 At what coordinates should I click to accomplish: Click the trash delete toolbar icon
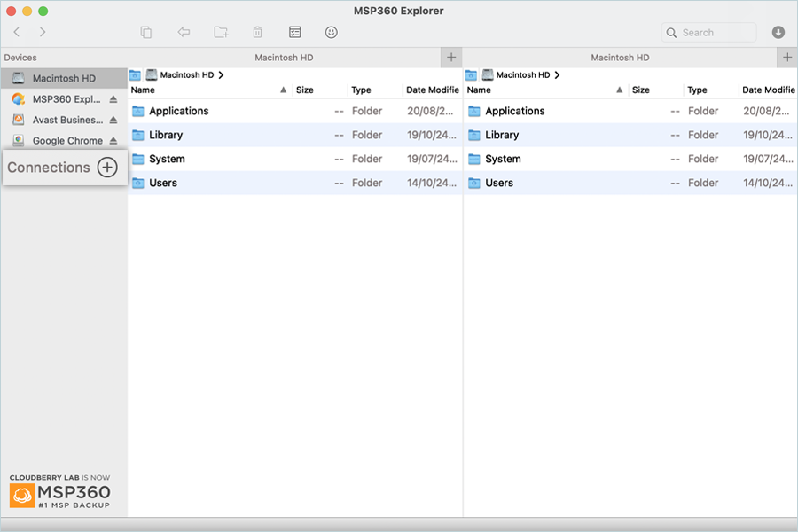tap(257, 33)
